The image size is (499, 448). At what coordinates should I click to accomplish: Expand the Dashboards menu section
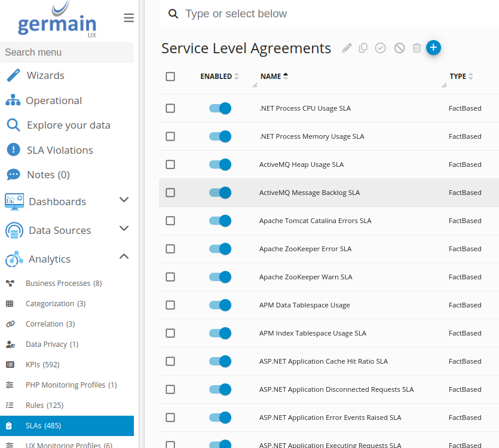pos(124,200)
